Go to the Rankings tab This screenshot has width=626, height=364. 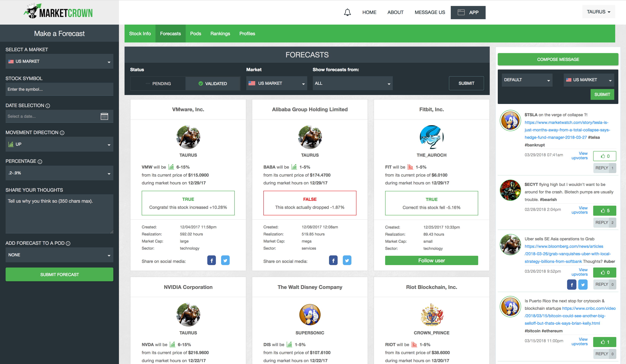tap(220, 34)
